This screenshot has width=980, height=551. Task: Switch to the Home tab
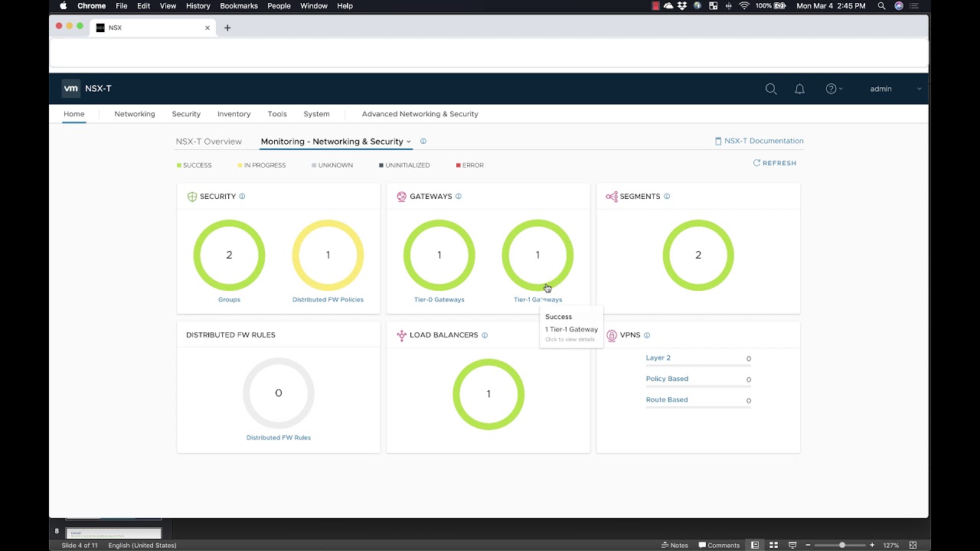tap(74, 114)
